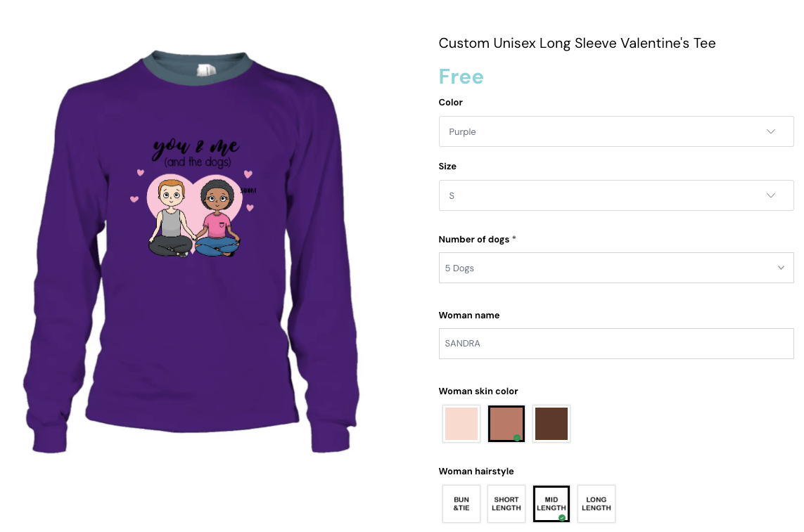The width and height of the screenshot is (804, 532).
Task: Open the Number of dogs dropdown
Action: coord(616,268)
